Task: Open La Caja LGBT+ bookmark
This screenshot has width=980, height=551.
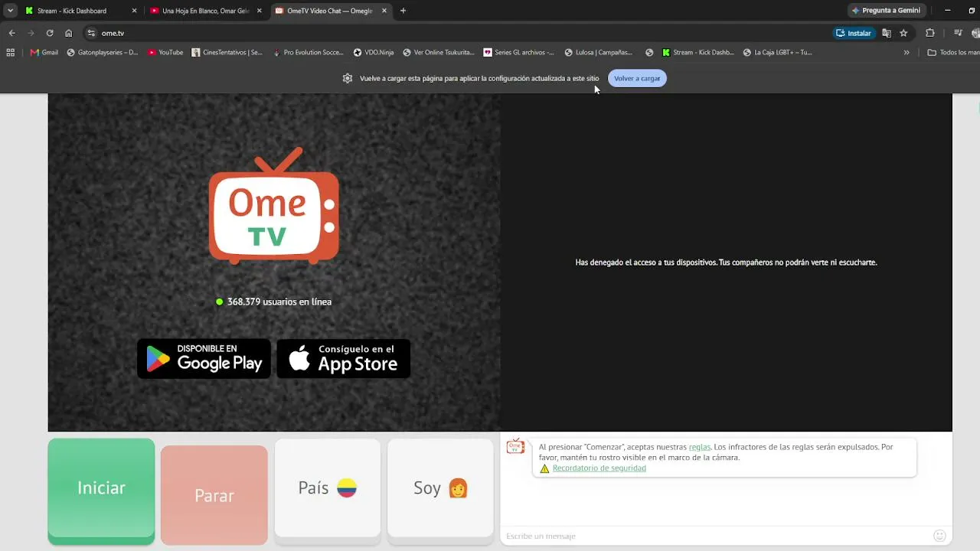Action: tap(778, 53)
